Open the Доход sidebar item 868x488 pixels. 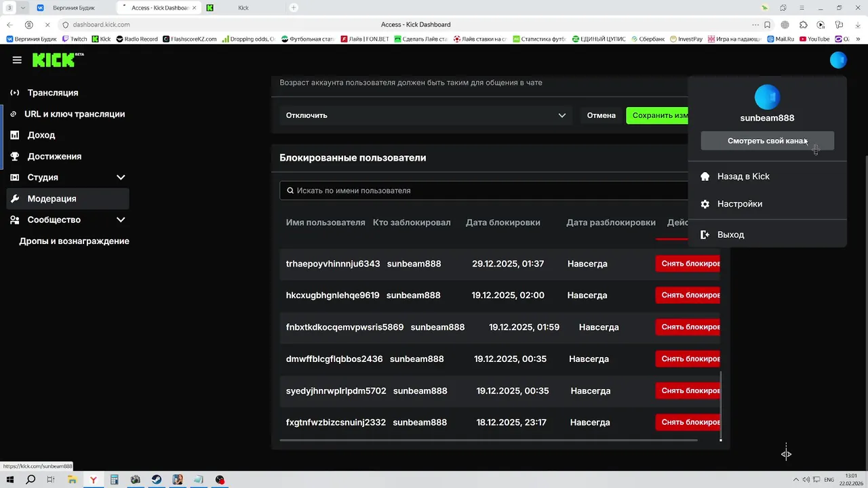(x=68, y=135)
